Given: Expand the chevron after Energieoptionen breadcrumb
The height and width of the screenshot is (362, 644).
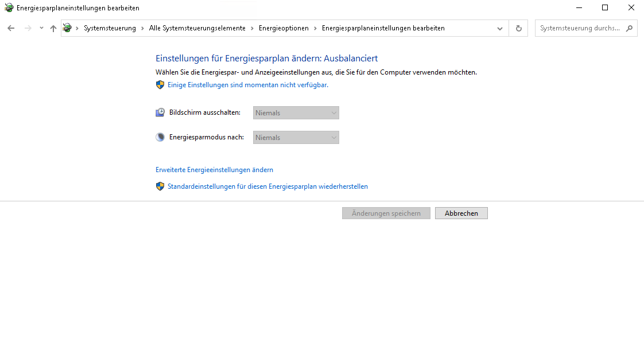Looking at the screenshot, I should 315,28.
